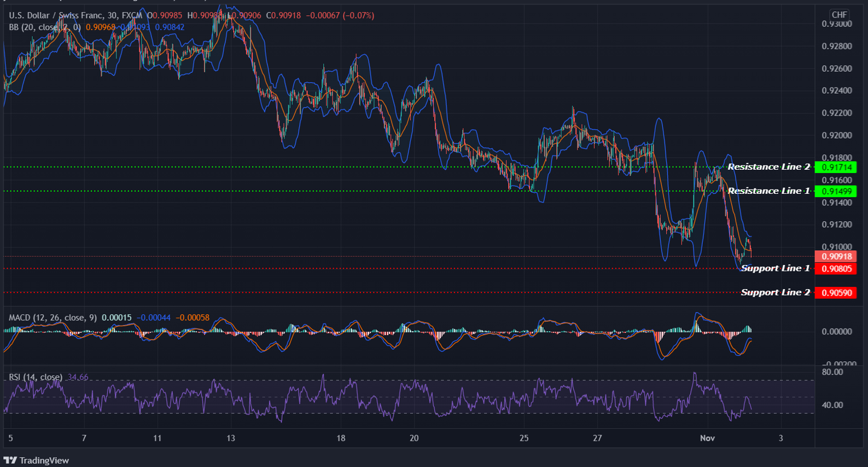This screenshot has width=868, height=467.
Task: Click the 18 date label on time axis
Action: [341, 438]
